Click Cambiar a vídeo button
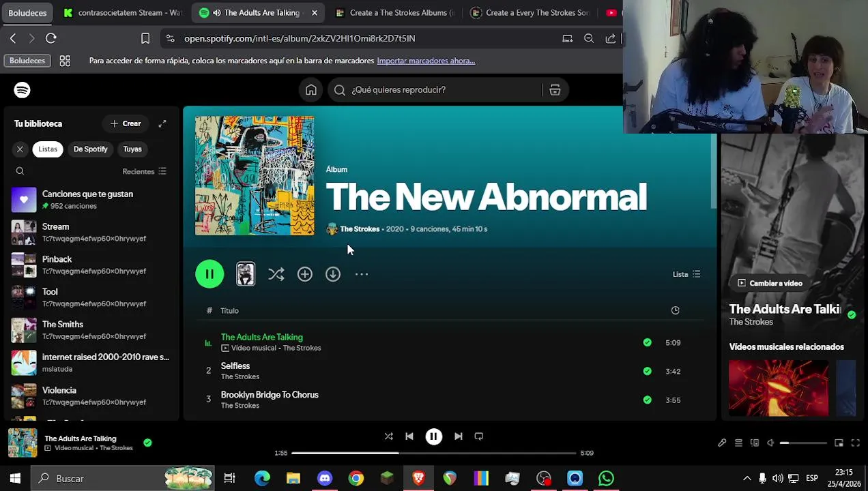 770,283
